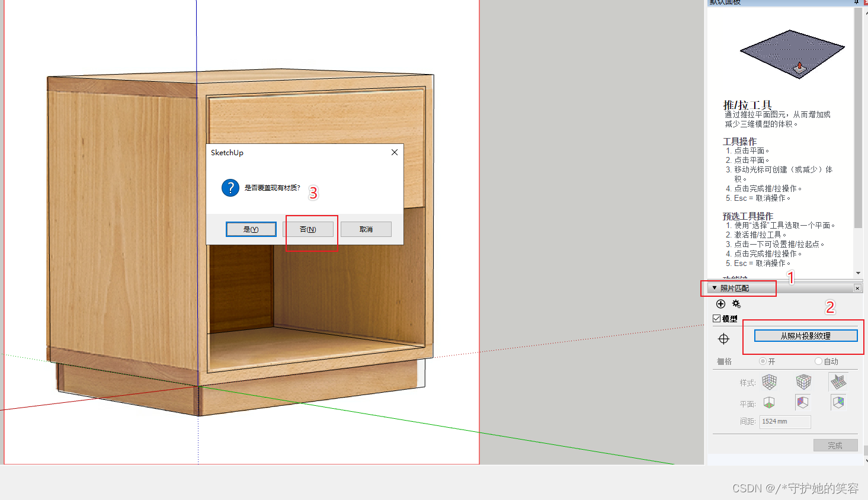Screen dimensions: 868x500
Task: Select the 开 grid radio button
Action: click(x=763, y=361)
